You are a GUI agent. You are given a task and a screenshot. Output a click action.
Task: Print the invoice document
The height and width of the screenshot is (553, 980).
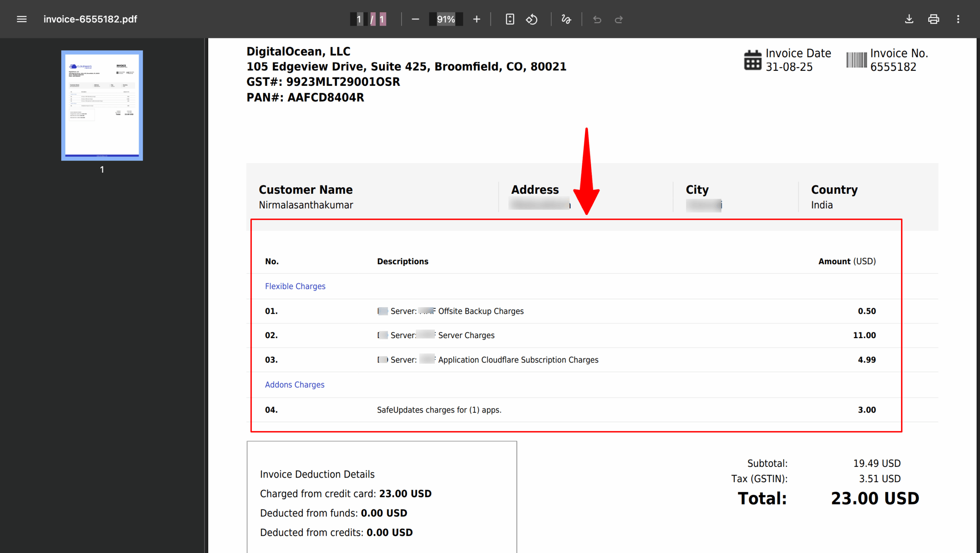point(933,19)
